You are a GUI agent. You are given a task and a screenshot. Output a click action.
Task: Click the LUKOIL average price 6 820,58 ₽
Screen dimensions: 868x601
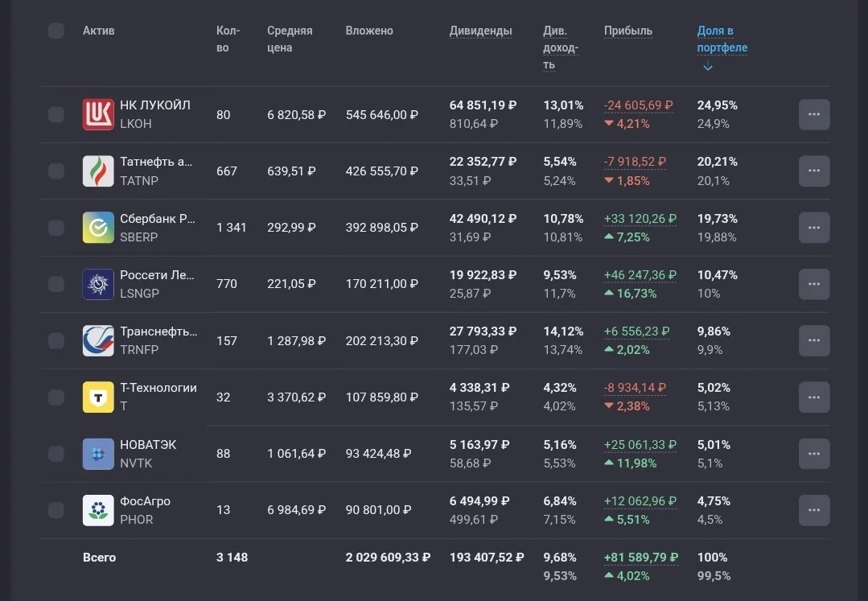coord(296,114)
